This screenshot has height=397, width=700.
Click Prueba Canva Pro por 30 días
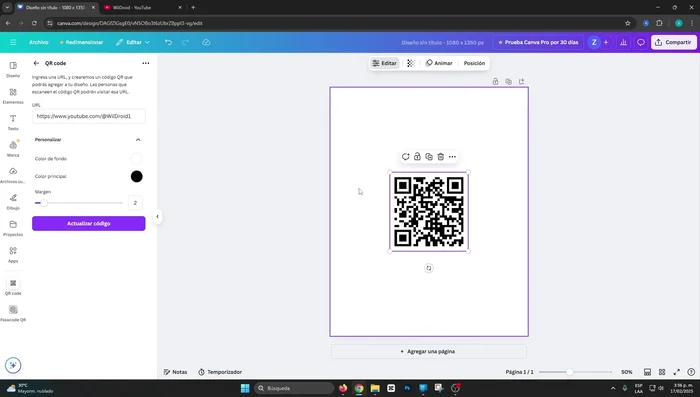click(538, 42)
